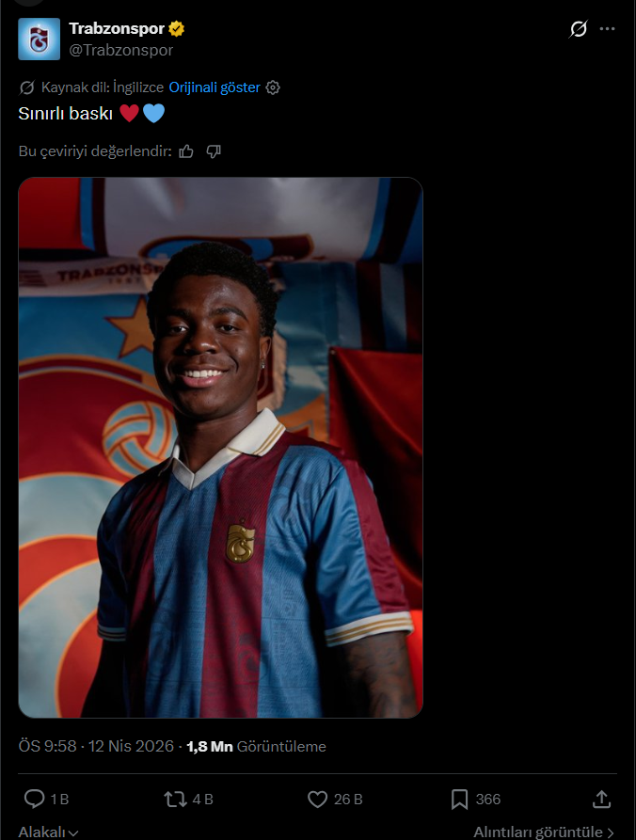Share the post using the share icon
This screenshot has height=840, width=636.
pyautogui.click(x=601, y=800)
